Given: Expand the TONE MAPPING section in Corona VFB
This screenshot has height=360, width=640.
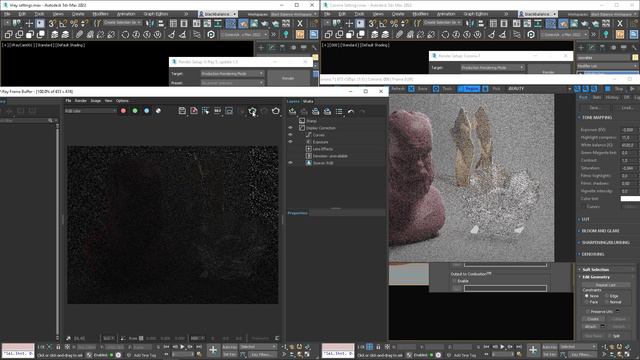Looking at the screenshot, I should (596, 118).
